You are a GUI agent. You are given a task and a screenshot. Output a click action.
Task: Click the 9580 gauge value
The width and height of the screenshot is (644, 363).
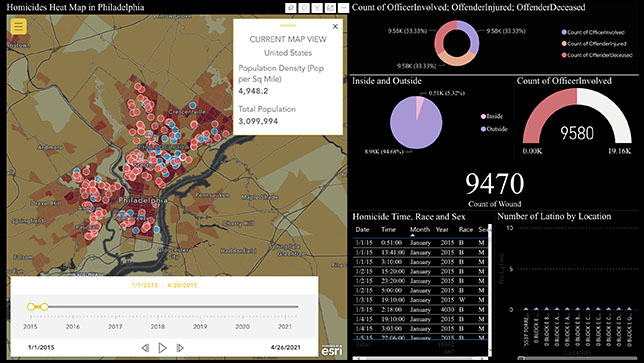(577, 133)
